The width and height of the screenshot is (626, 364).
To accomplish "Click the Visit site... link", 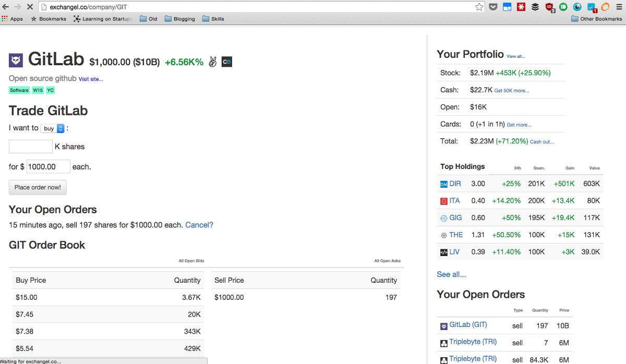I will 91,79.
